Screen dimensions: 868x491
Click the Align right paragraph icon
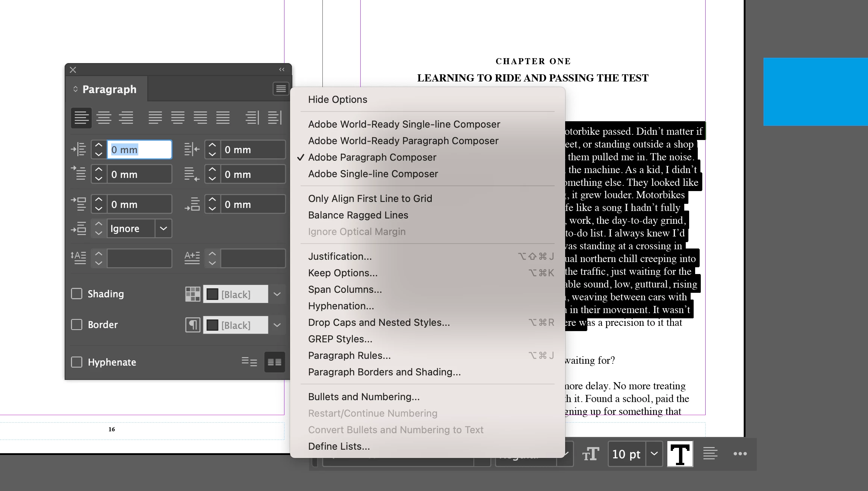tap(126, 118)
